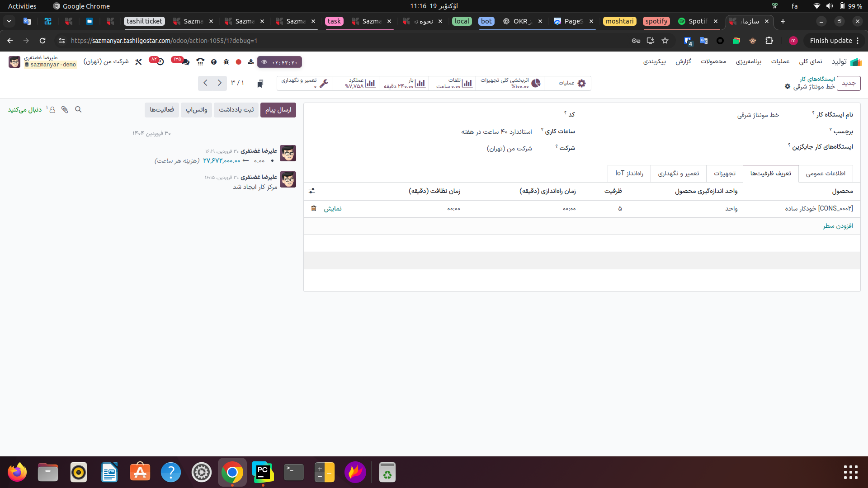The image size is (868, 488).
Task: Delete the capacity row with trash icon
Action: pyautogui.click(x=314, y=209)
